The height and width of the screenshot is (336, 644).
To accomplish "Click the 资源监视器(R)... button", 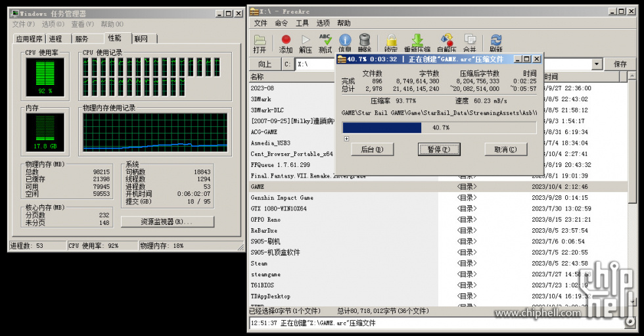I will click(x=167, y=222).
